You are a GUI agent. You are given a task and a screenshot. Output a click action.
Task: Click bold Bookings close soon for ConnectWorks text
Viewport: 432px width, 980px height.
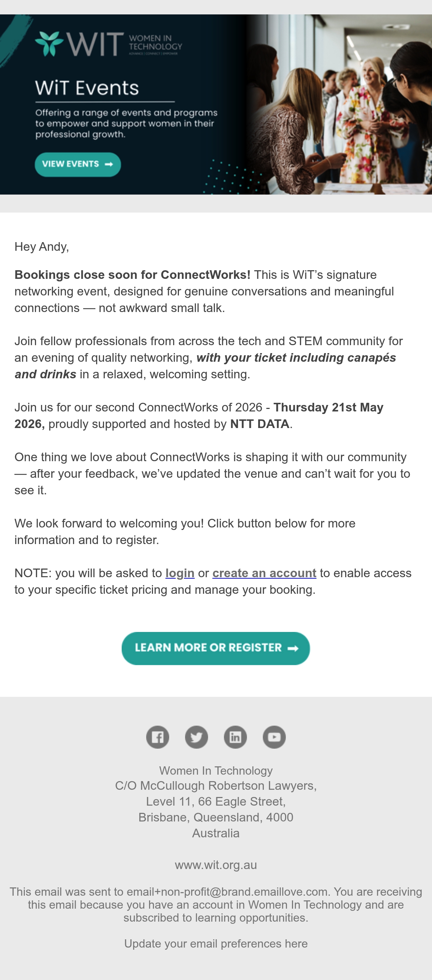[132, 275]
